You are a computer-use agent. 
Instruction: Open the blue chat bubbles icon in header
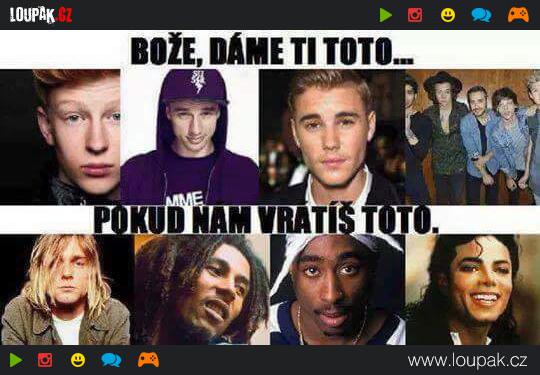pos(481,15)
